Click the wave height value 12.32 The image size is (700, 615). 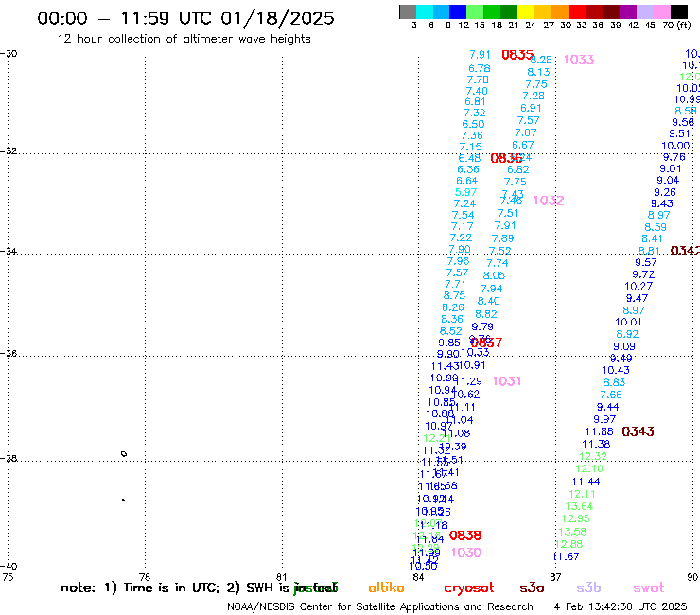pos(593,456)
